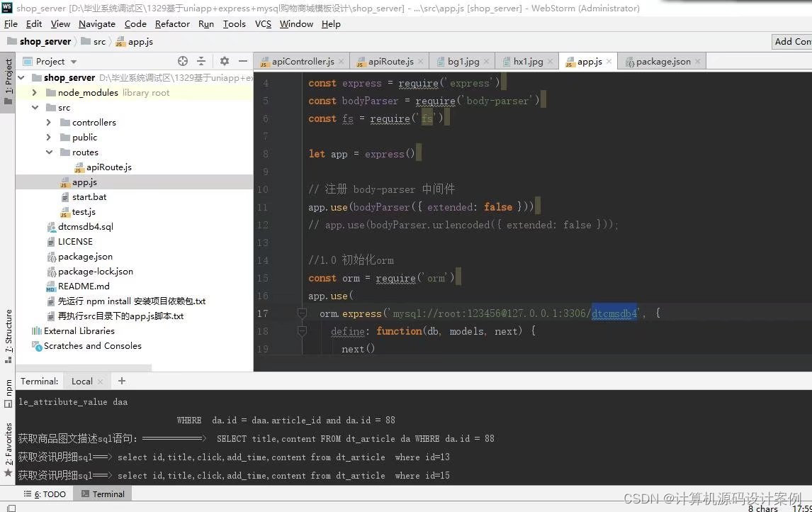Close the app.js tab
Screen dimensions: 812x512
(609, 62)
